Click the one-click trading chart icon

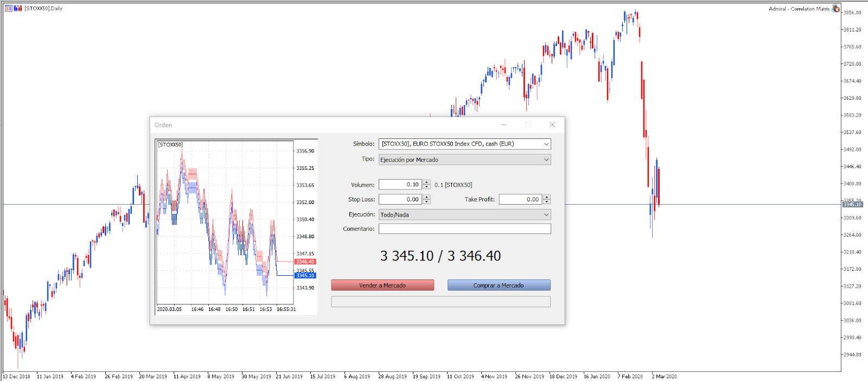18,8
